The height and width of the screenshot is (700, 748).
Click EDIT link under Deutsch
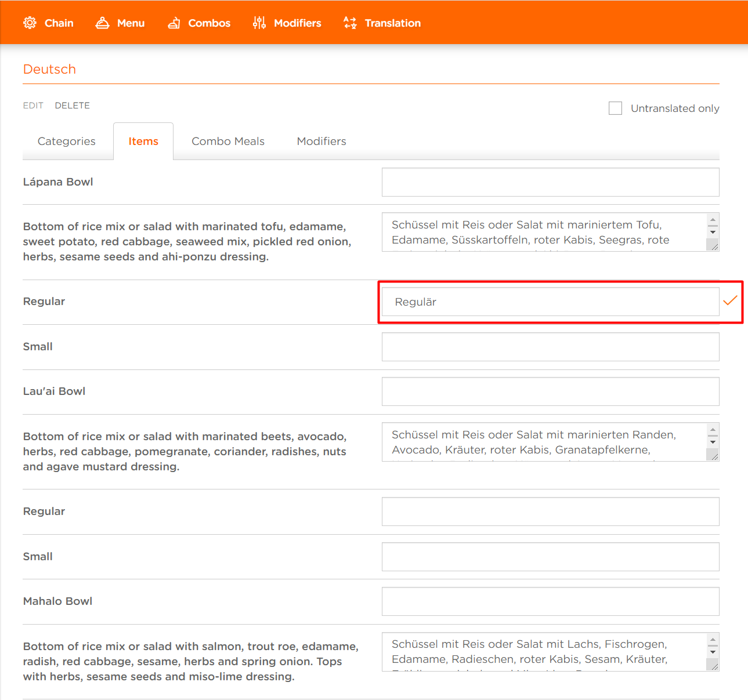pyautogui.click(x=33, y=106)
